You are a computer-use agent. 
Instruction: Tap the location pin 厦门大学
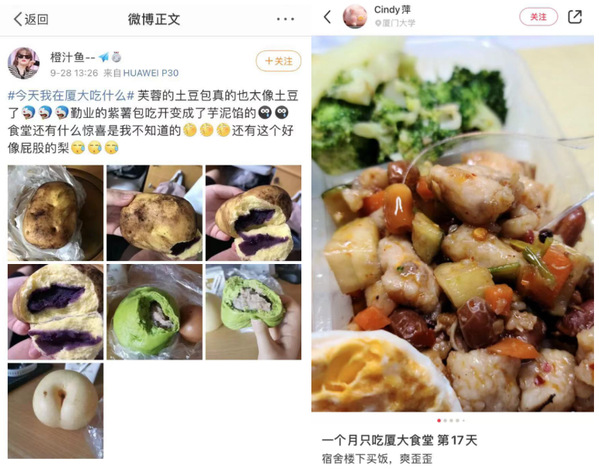point(395,23)
